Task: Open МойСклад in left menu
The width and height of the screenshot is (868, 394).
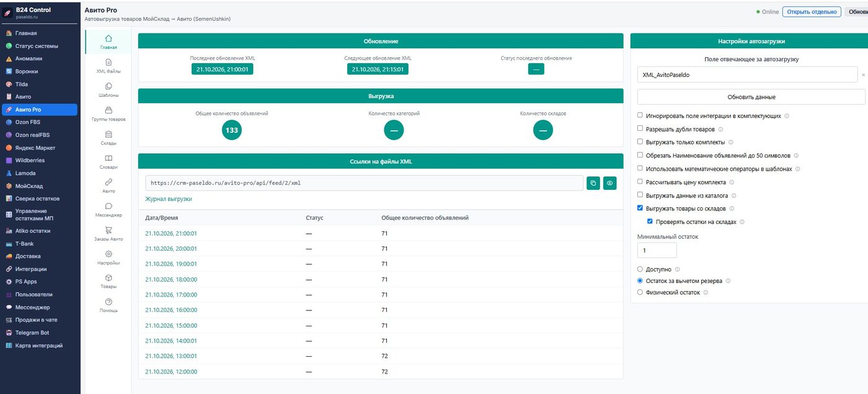Action: click(40, 186)
